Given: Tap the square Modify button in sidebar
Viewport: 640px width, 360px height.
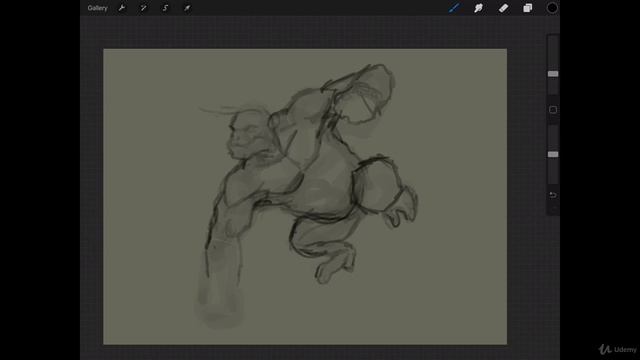Looking at the screenshot, I should (x=553, y=110).
